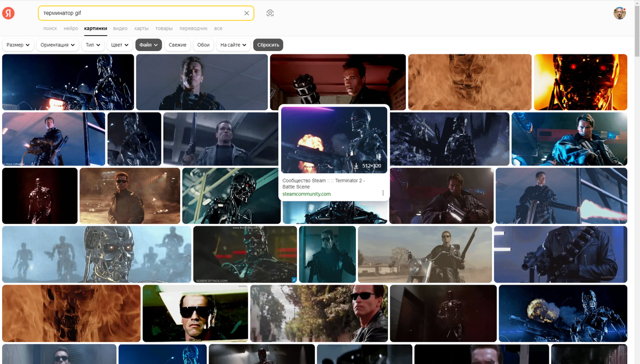640x364 pixels.
Task: Switch to the поиск tab
Action: [x=50, y=28]
